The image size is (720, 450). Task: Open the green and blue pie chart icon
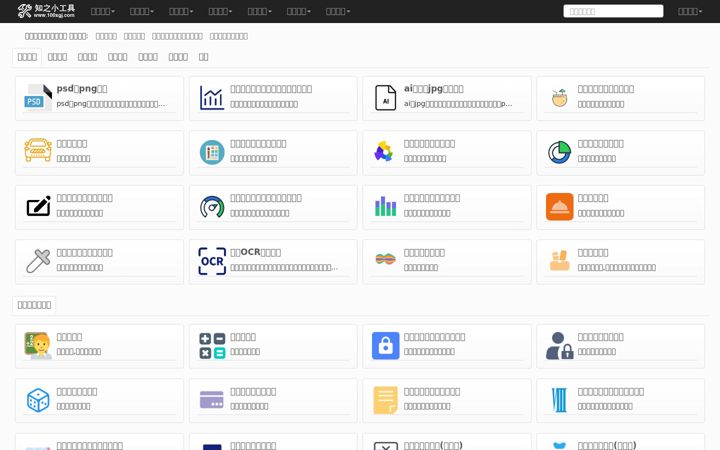coord(559,152)
